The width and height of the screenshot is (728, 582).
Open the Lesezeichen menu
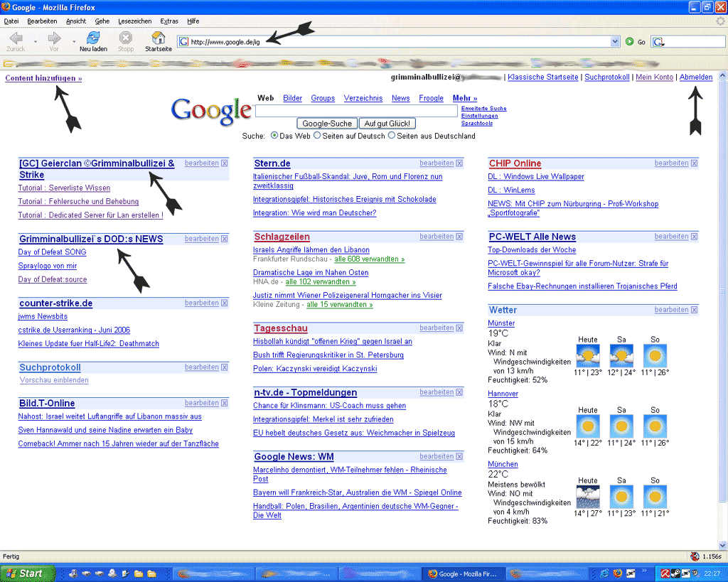click(134, 21)
